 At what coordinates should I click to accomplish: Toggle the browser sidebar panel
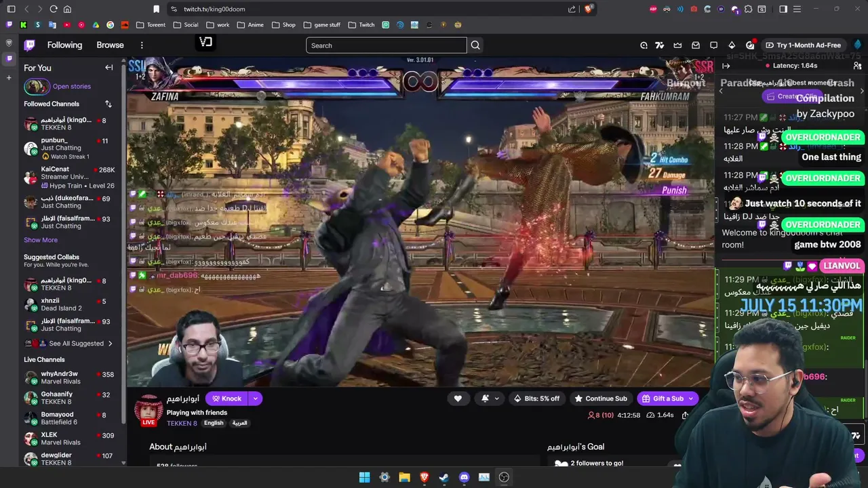(x=12, y=9)
